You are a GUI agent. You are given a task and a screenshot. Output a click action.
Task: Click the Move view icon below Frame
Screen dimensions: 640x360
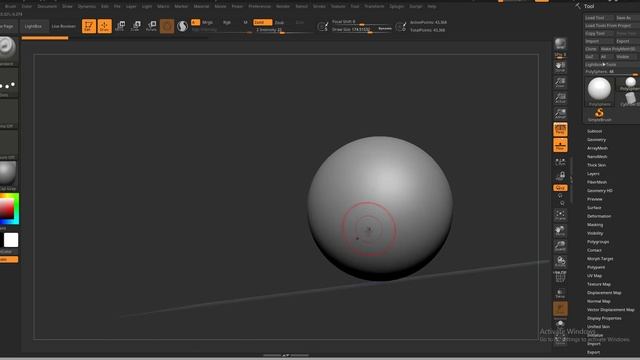click(x=560, y=231)
